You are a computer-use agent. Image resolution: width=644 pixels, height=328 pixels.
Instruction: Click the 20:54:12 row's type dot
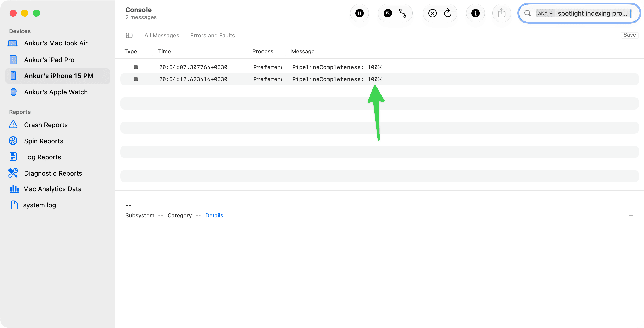(x=136, y=79)
